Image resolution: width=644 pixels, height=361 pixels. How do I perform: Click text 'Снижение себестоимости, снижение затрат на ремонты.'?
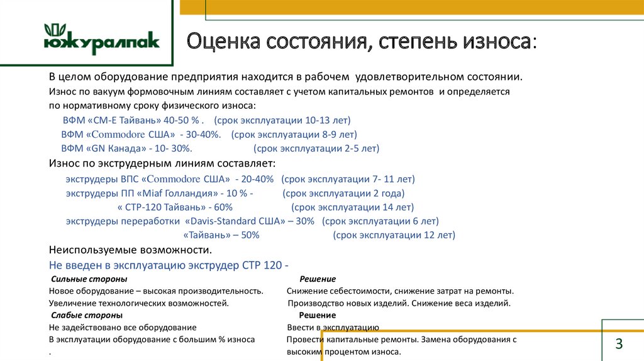tap(401, 291)
